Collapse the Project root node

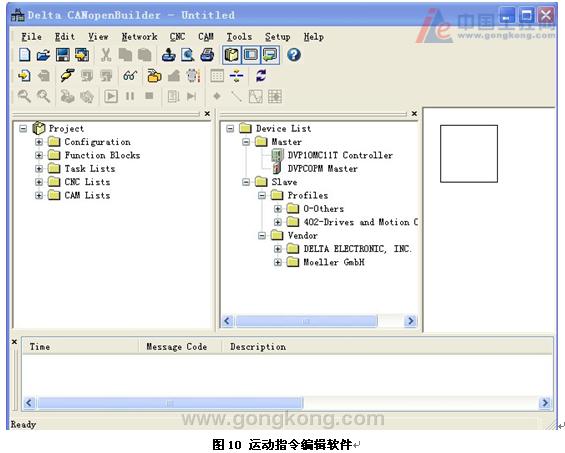click(23, 128)
